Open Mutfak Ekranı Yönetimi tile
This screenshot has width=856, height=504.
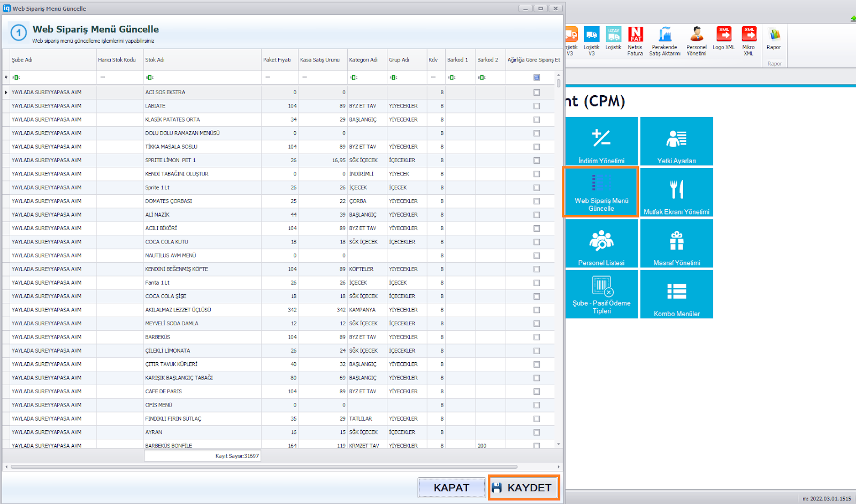[677, 192]
